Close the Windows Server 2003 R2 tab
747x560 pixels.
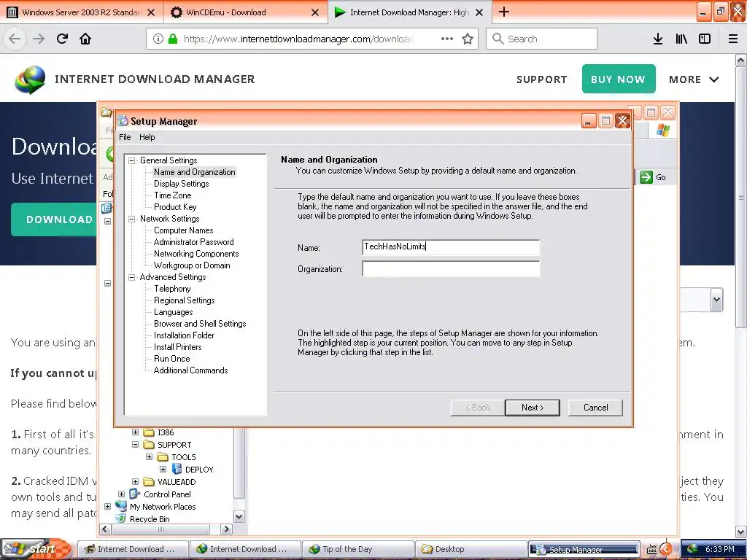pos(151,12)
